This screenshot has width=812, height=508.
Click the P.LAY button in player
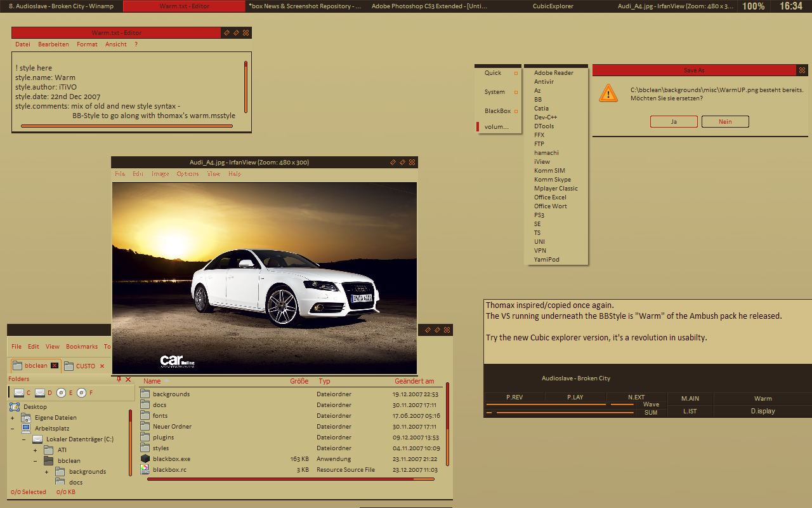[575, 398]
